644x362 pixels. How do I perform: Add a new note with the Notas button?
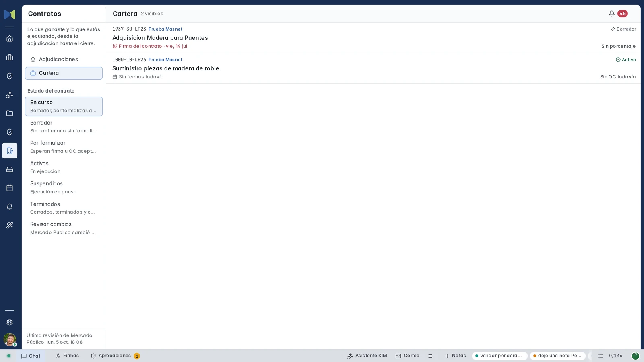[455, 356]
